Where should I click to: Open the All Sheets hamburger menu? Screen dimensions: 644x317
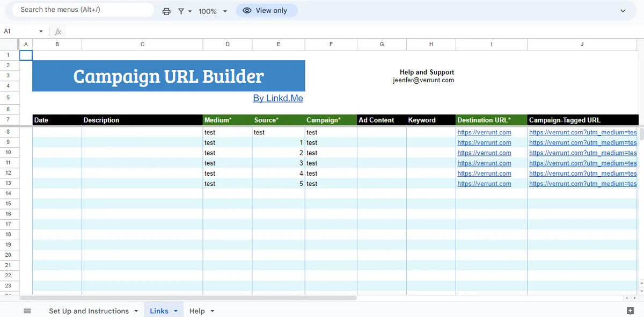point(27,311)
